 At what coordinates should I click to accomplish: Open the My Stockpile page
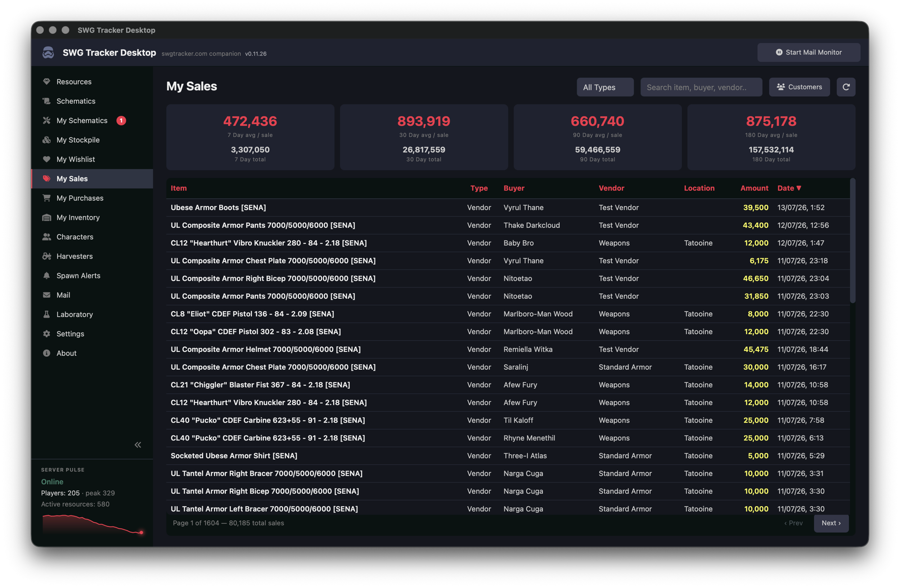[x=92, y=139]
